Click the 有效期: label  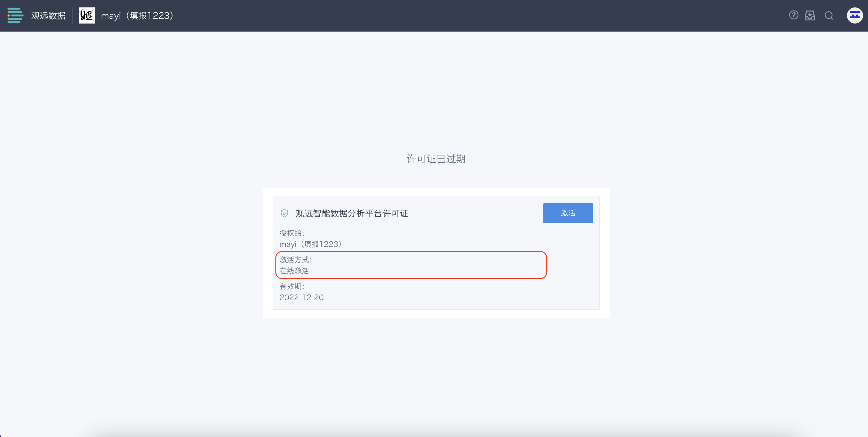(x=292, y=286)
